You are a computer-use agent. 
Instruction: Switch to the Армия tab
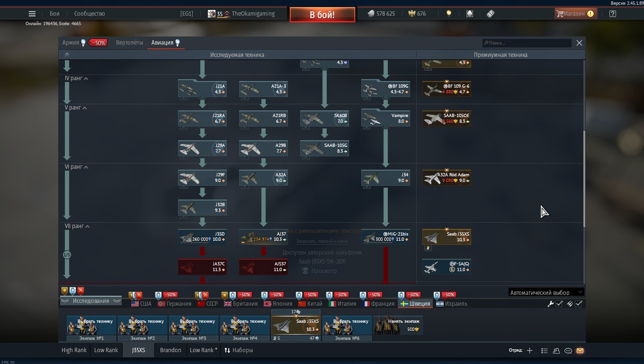pos(71,43)
